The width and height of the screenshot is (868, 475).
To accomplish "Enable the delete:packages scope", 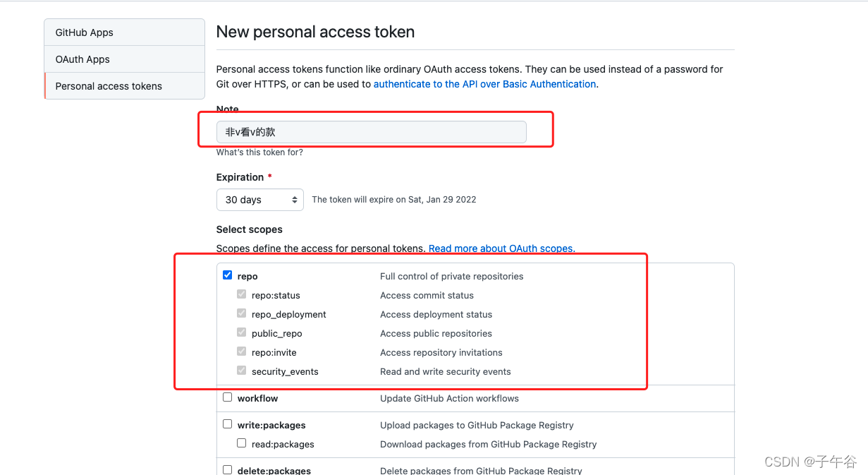I will pos(227,469).
